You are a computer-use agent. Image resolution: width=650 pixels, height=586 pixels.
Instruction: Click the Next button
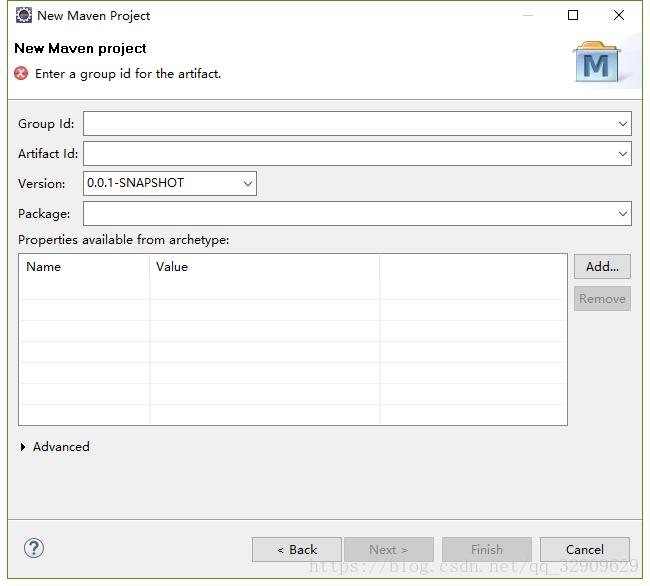(389, 550)
